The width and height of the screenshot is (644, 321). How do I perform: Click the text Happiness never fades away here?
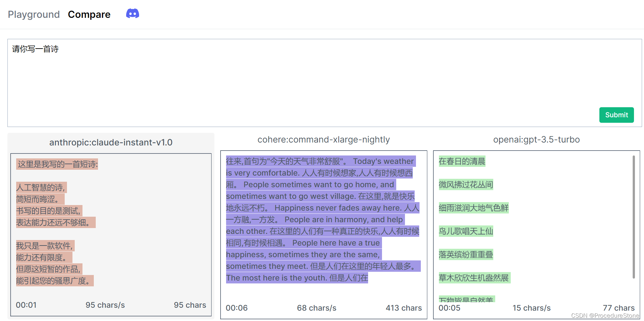point(338,208)
